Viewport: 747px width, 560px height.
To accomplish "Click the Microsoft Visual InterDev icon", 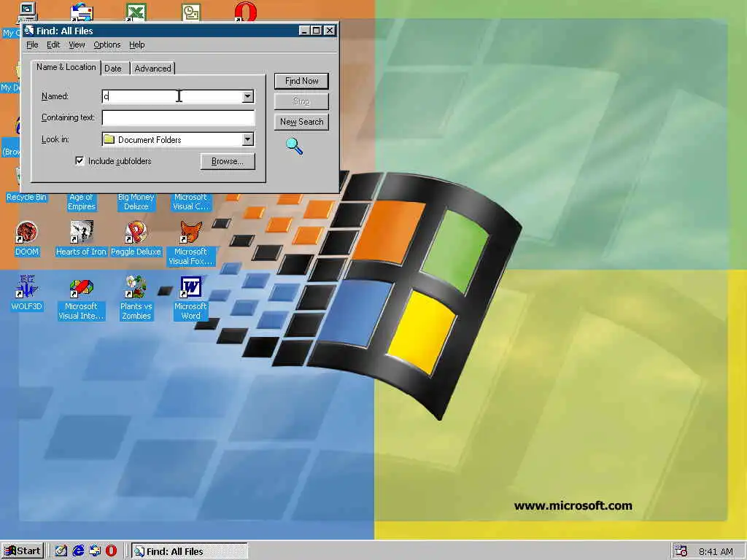I will pos(81,287).
